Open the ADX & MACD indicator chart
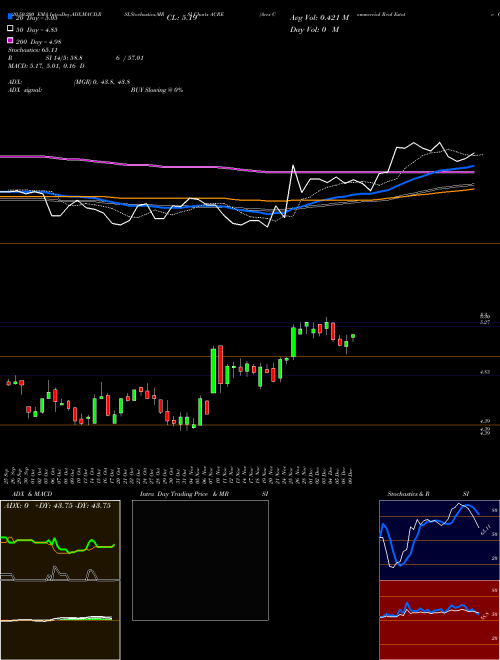 pyautogui.click(x=60, y=580)
